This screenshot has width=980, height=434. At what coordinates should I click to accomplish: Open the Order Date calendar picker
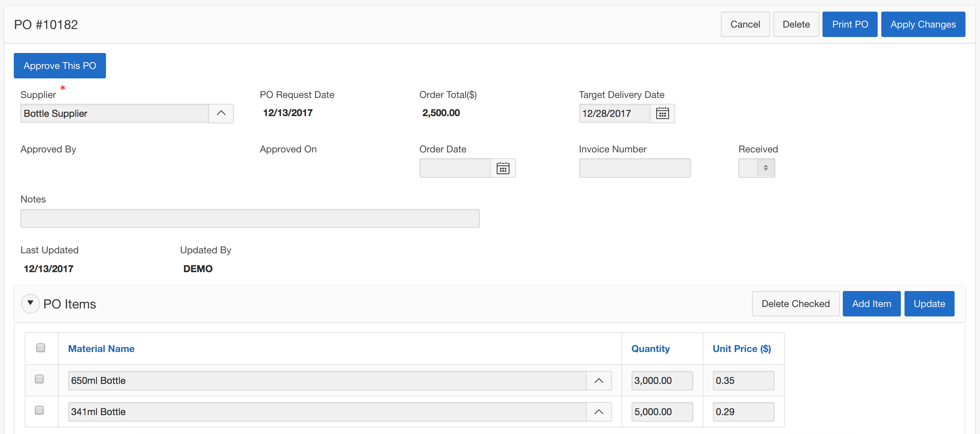tap(503, 168)
